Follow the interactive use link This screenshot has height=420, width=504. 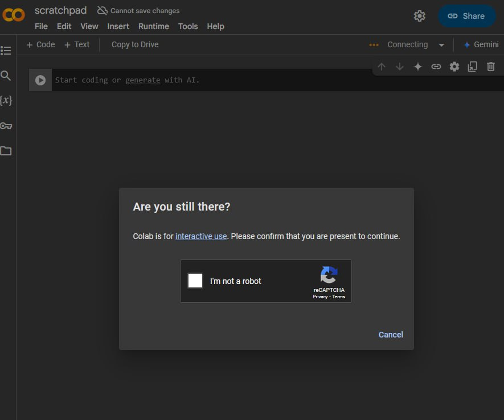click(x=201, y=236)
